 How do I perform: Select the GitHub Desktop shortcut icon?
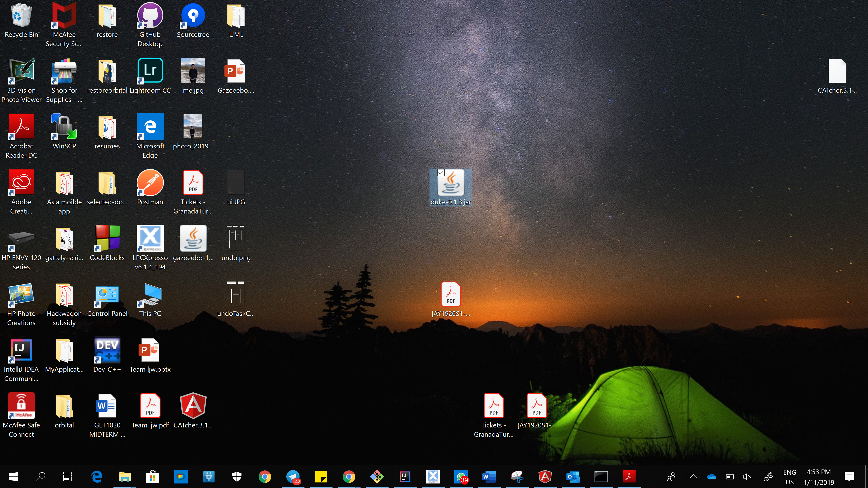[x=150, y=16]
